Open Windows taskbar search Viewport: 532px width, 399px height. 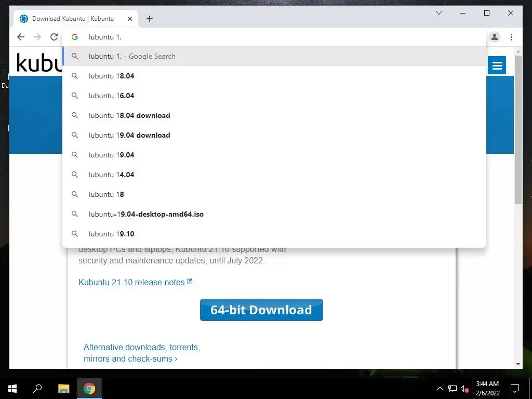pyautogui.click(x=37, y=389)
